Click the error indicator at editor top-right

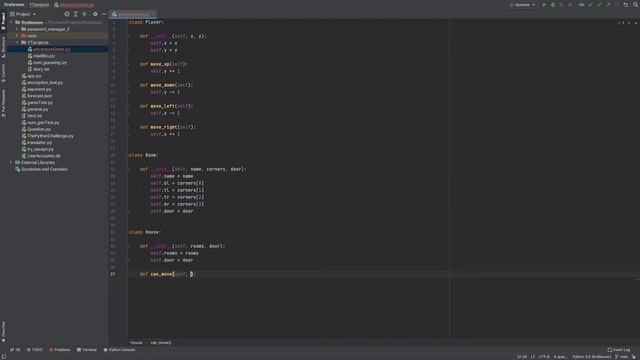click(x=621, y=23)
